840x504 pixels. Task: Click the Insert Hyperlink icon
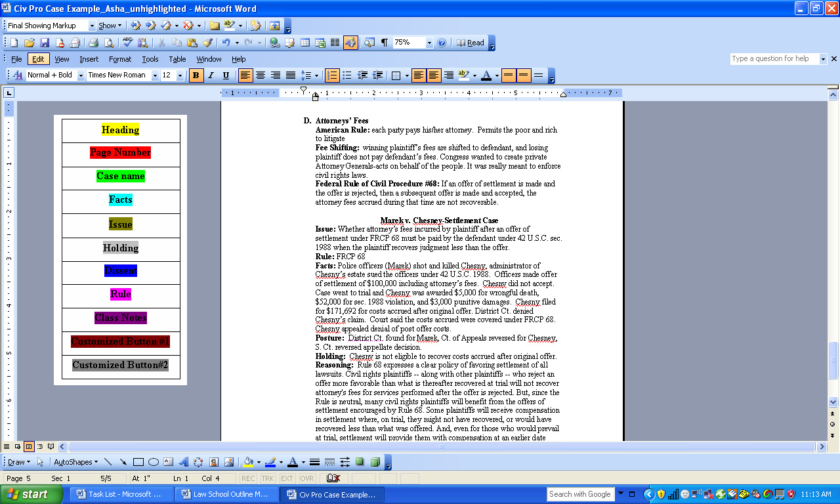274,43
